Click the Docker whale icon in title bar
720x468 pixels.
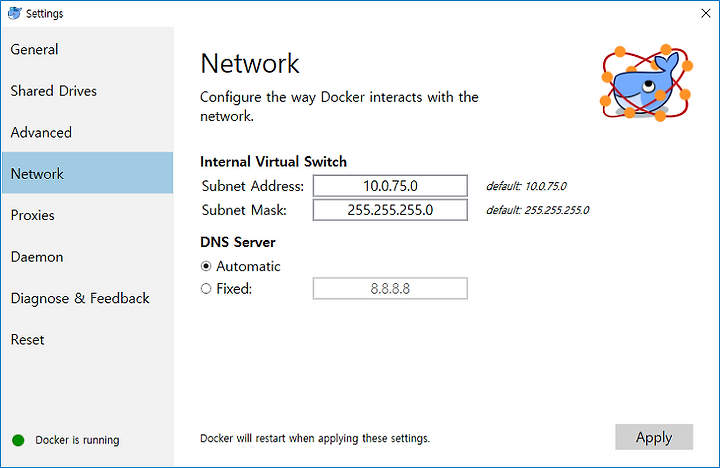click(x=15, y=13)
